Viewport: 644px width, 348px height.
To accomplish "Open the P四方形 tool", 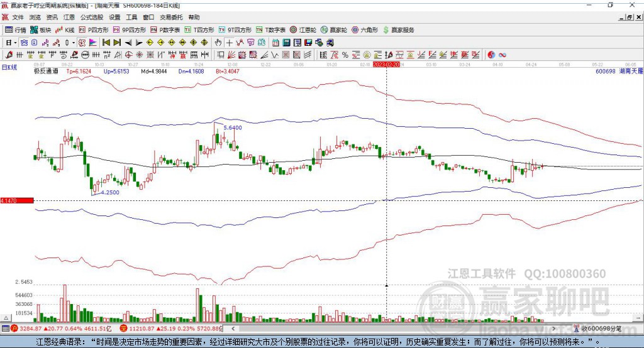I will click(x=94, y=30).
